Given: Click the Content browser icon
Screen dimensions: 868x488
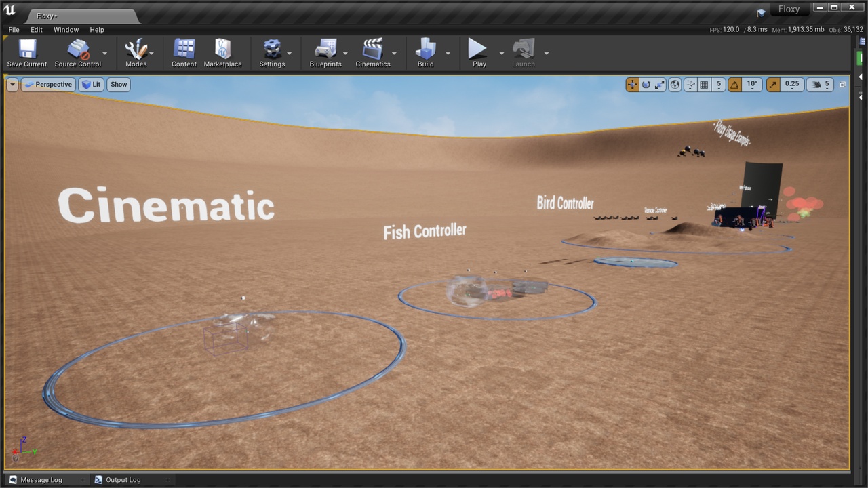Looking at the screenshot, I should 184,53.
